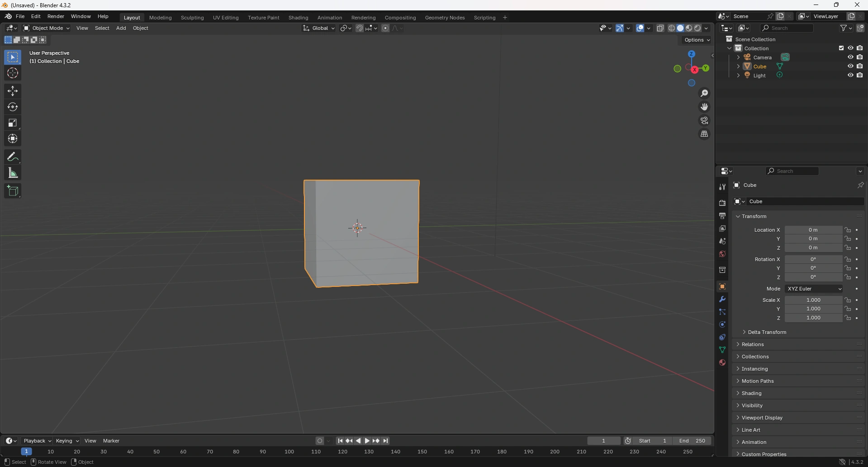Activate the Move tool
Image resolution: width=868 pixels, height=467 pixels.
pos(13,91)
